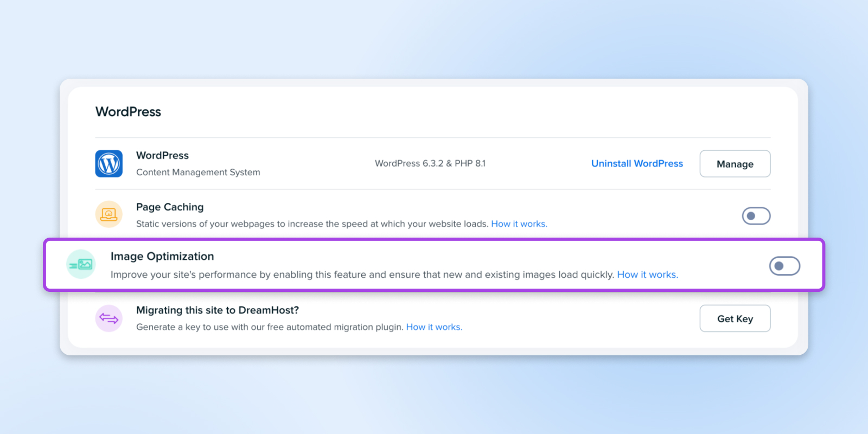The width and height of the screenshot is (868, 434).
Task: Click the "Generate a key" migration description
Action: coord(270,327)
